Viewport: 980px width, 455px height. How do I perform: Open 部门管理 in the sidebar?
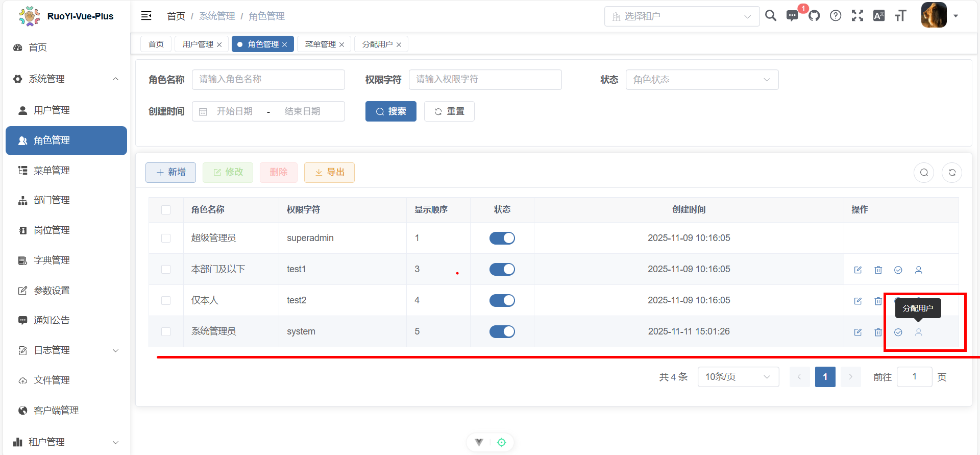[x=52, y=200]
